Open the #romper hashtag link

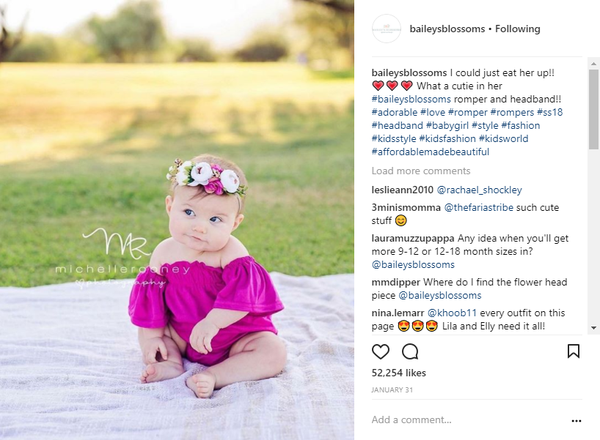click(468, 112)
